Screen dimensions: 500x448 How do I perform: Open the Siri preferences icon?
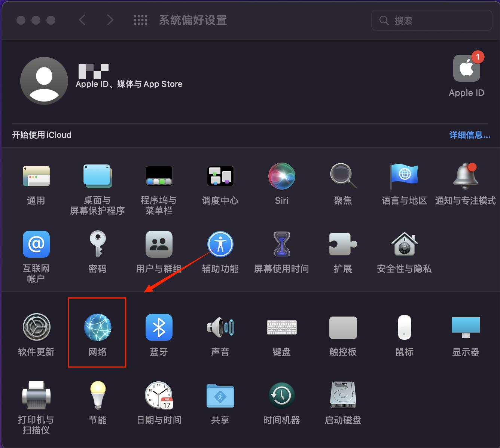tap(281, 176)
